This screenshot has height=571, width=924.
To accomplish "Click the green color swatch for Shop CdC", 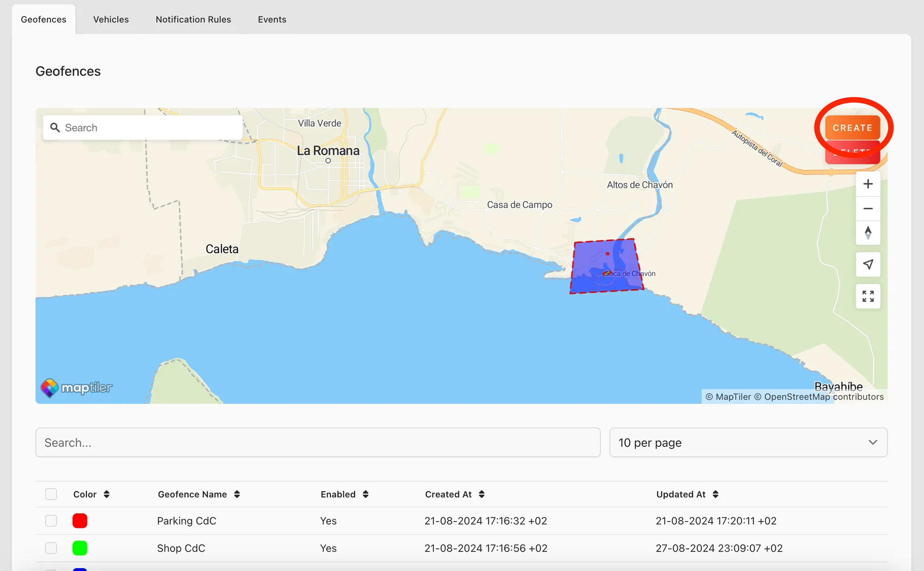I will click(80, 548).
